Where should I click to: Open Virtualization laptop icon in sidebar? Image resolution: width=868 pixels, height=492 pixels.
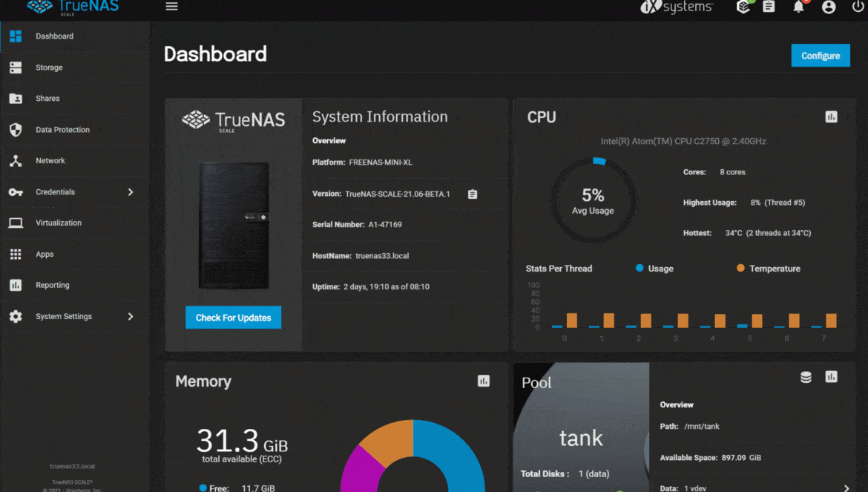16,223
